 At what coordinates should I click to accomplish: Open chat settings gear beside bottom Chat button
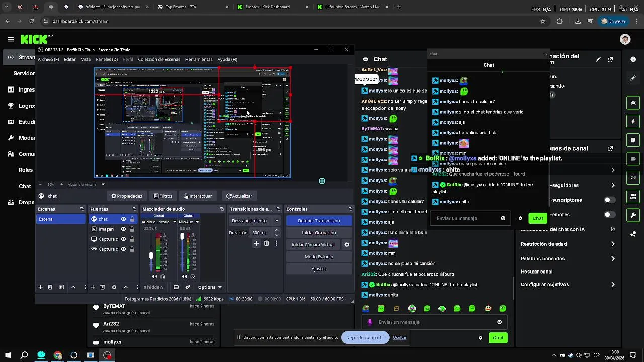[x=480, y=338]
